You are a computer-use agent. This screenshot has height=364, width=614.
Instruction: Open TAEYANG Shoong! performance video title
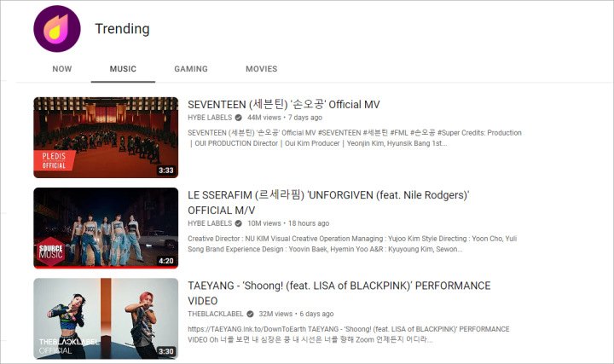(x=339, y=292)
